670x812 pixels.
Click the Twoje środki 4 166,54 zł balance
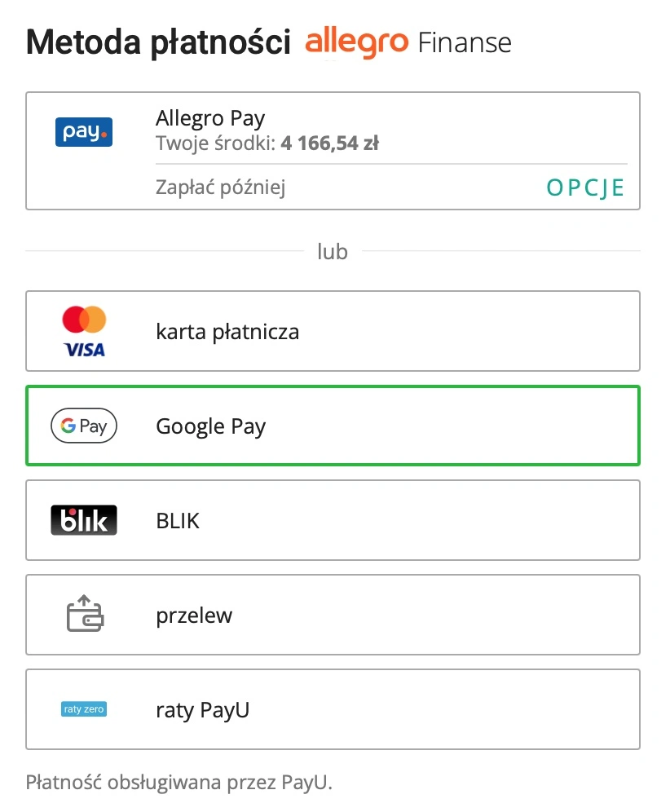coord(267,143)
